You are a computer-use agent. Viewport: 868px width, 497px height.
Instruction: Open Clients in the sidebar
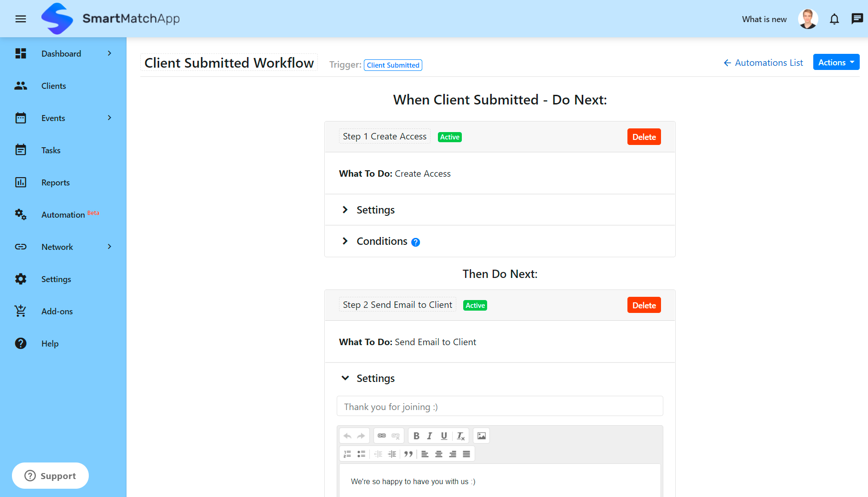(x=53, y=86)
